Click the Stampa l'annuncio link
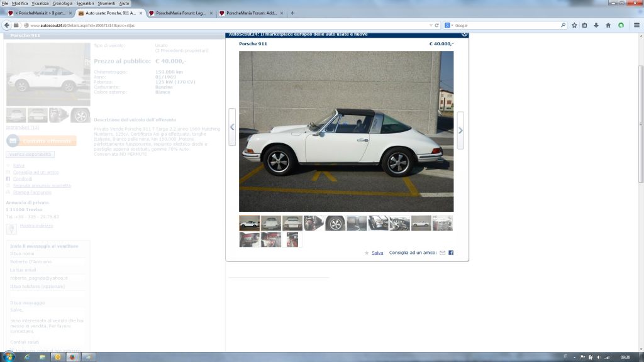The height and width of the screenshot is (362, 644). [x=32, y=192]
